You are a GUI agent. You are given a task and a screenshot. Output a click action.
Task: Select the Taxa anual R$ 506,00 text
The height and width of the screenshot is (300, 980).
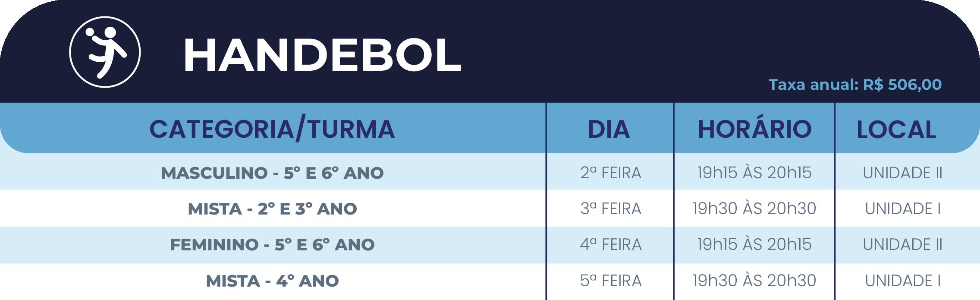pyautogui.click(x=855, y=85)
